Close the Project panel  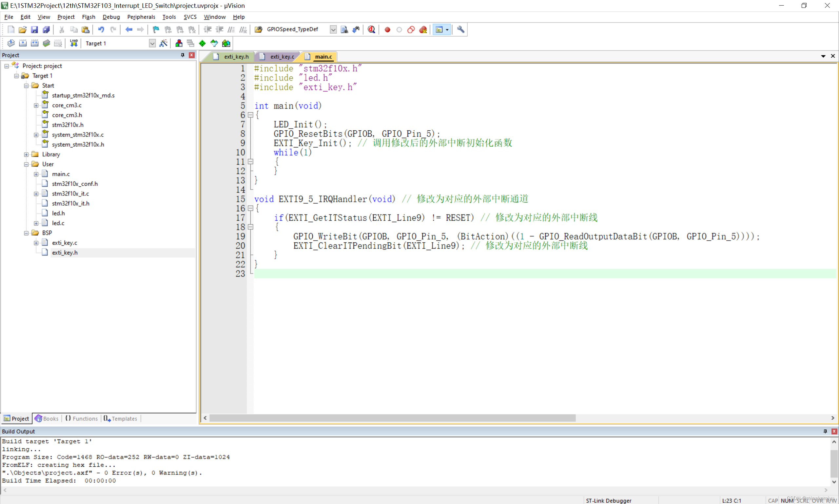pos(192,55)
